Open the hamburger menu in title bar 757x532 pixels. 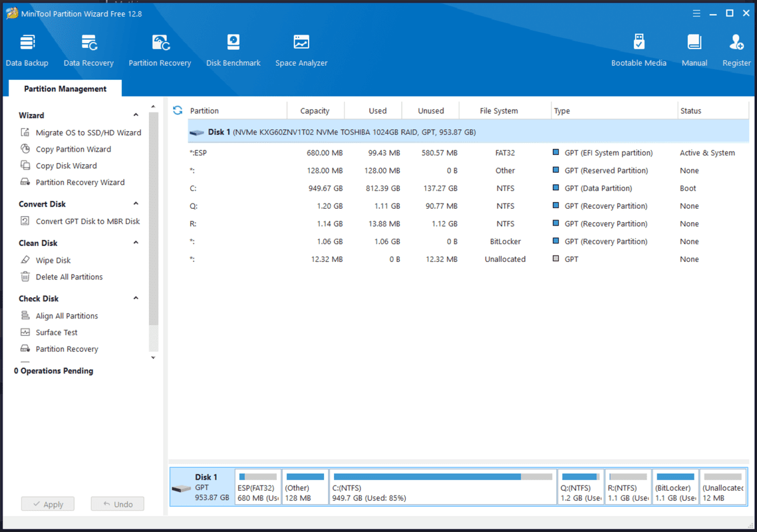click(x=696, y=13)
